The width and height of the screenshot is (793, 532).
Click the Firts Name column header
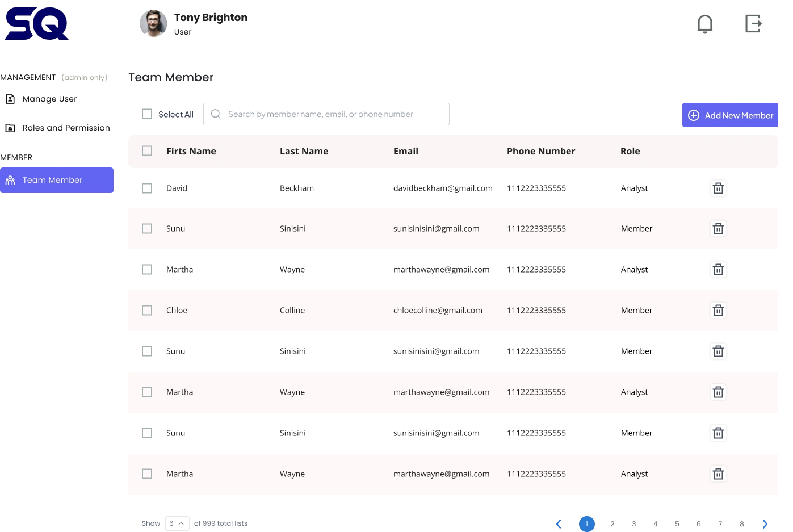pos(191,151)
